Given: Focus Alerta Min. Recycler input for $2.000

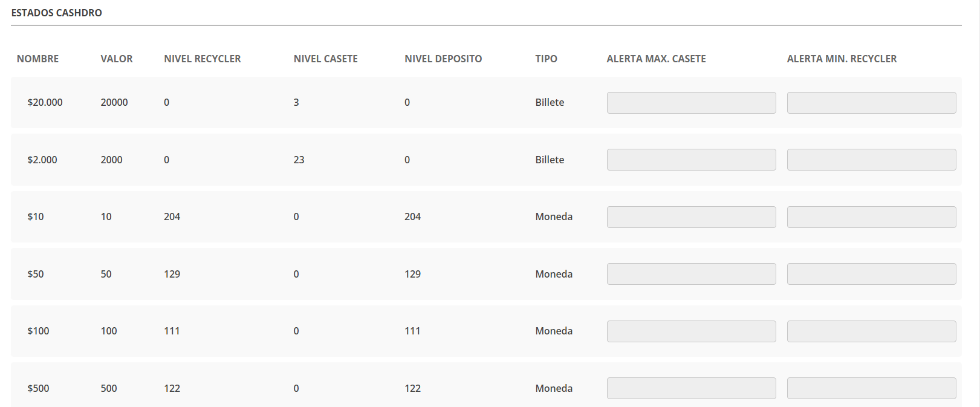Looking at the screenshot, I should click(871, 160).
